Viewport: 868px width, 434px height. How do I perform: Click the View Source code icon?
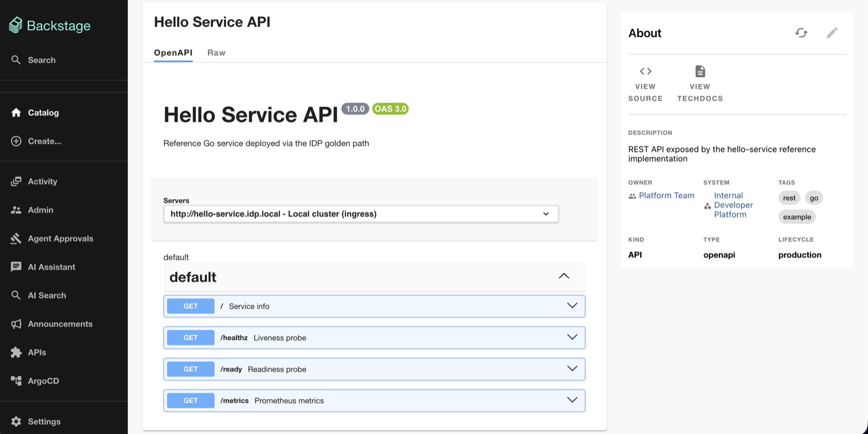646,71
